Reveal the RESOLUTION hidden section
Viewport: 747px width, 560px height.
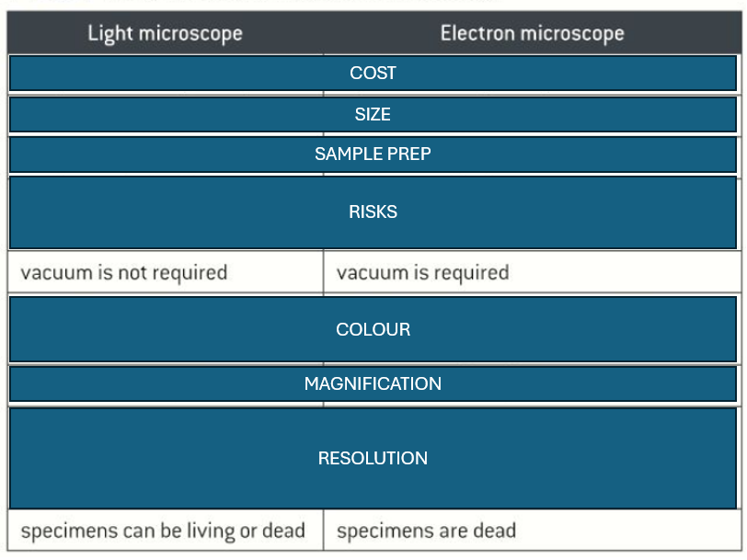(x=373, y=458)
